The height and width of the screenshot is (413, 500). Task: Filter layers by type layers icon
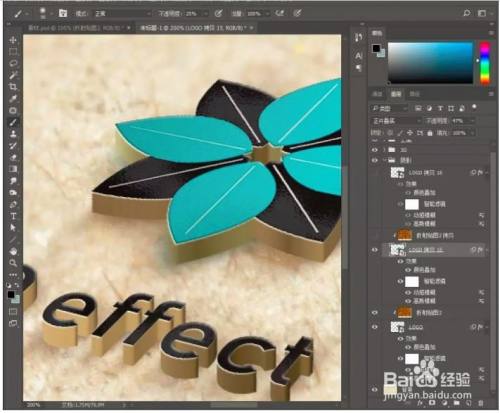[440, 108]
